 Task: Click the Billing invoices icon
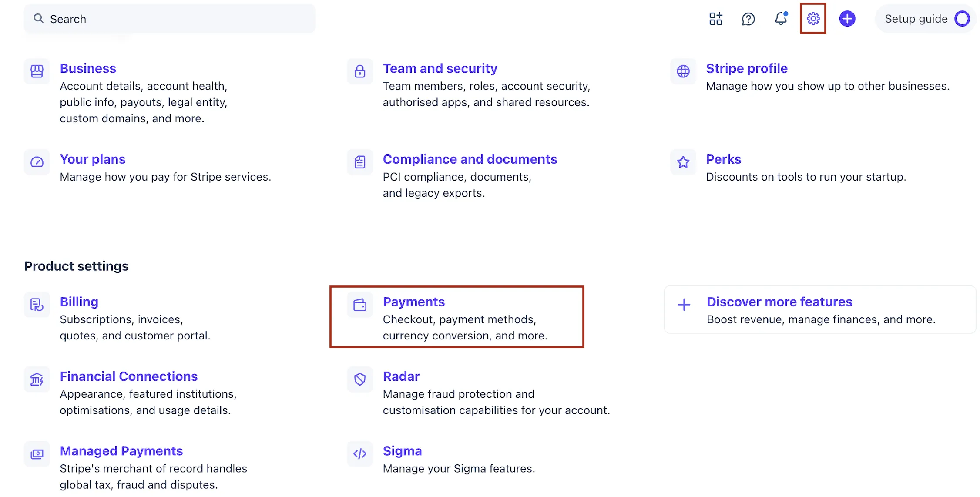coord(37,305)
